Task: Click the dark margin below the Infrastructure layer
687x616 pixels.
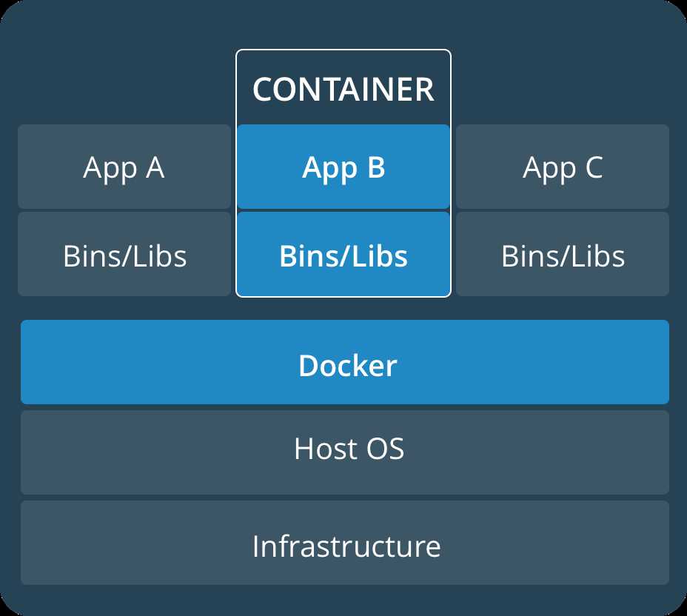Action: (x=345, y=600)
